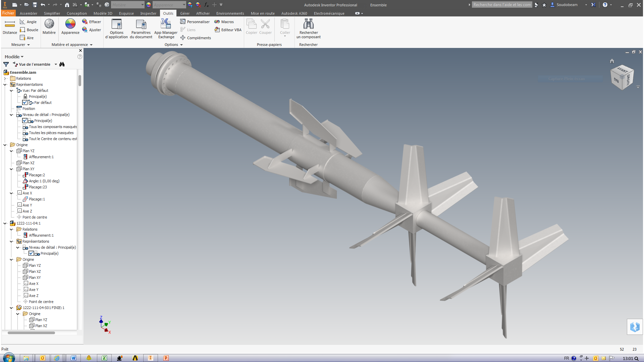Collapse the Plan XY node with Placage:2
This screenshot has height=362, width=644.
coord(11,169)
